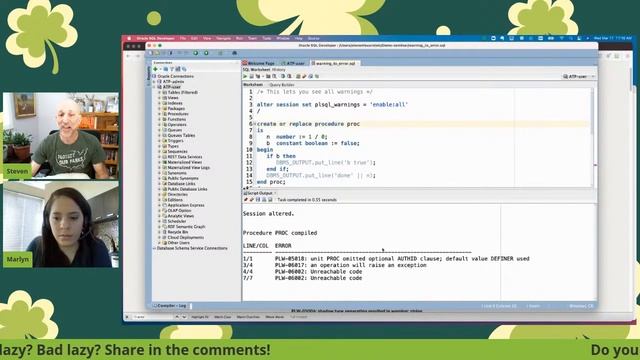The width and height of the screenshot is (640, 360).
Task: Open the Compiler - Log tab
Action: pos(170,306)
